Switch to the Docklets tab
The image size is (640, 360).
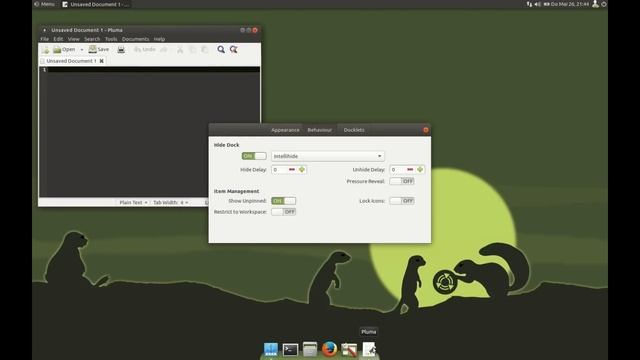pos(354,130)
